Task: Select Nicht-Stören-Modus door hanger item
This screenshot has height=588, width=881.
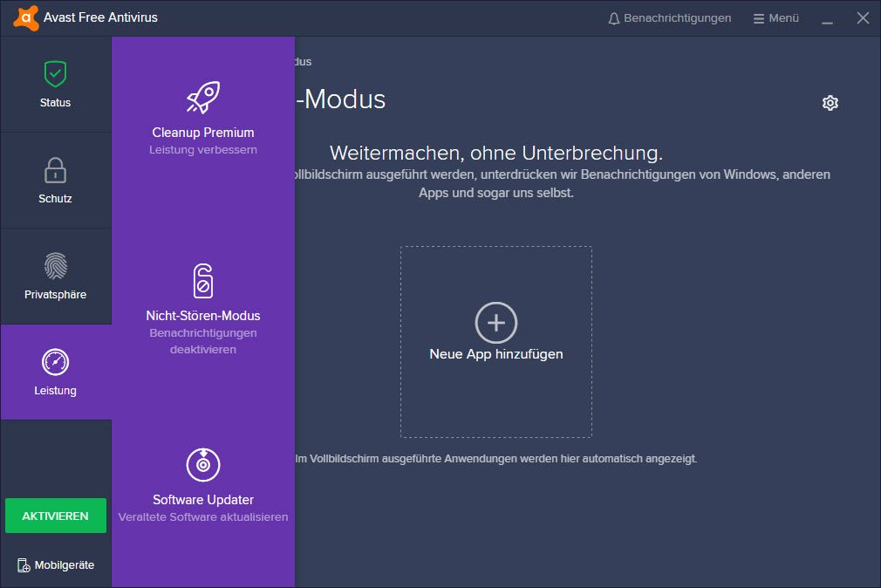Action: click(203, 309)
